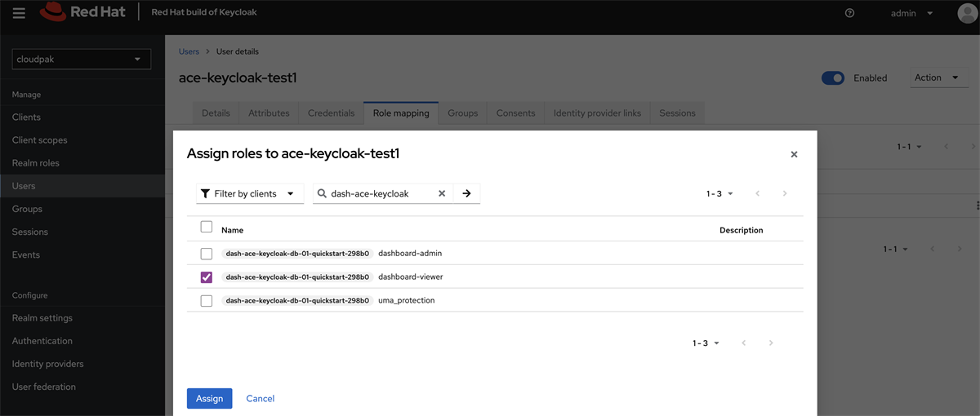Screen dimensions: 980x416
Task: Click the uma_protection role name
Action: coord(407,301)
